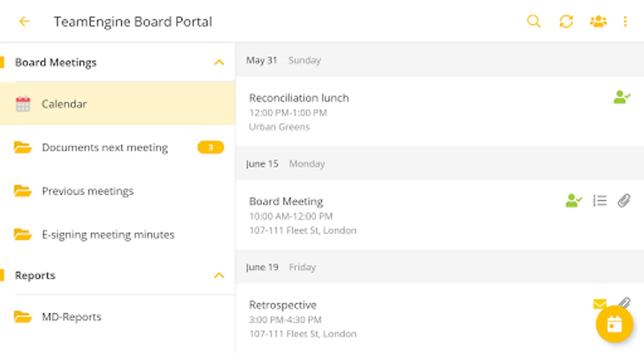Collapse the Board Meetings section
Screen dimensions: 644x353
pos(219,62)
